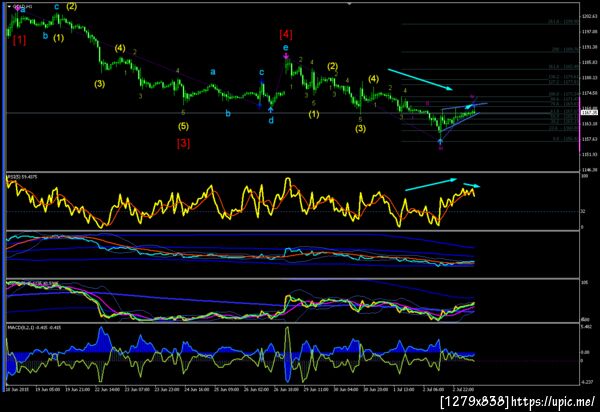
Task: Click the chart shift triangle on top border
Action: (349, 4)
